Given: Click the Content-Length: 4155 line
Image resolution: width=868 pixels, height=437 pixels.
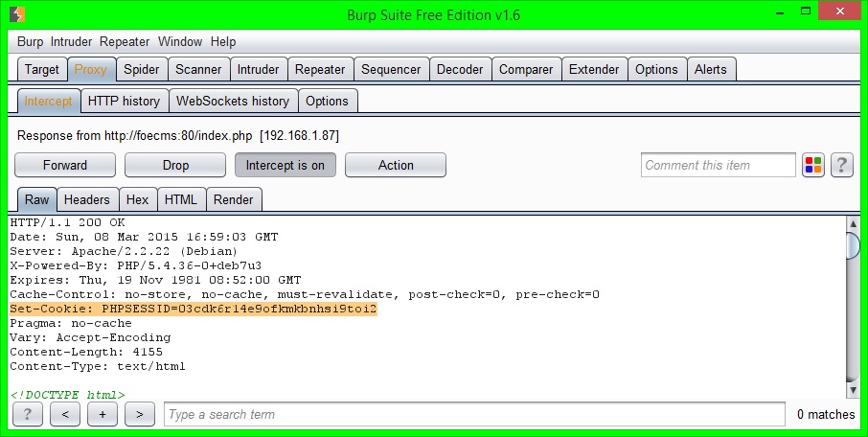Looking at the screenshot, I should 86,353.
